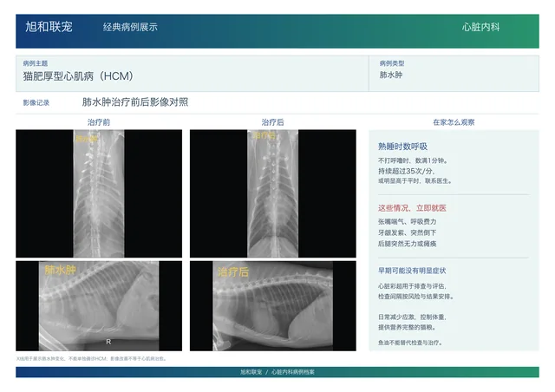
Task: Click the footer '旭和联宠 / 心脏内科病例档案'
Action: (x=277, y=372)
